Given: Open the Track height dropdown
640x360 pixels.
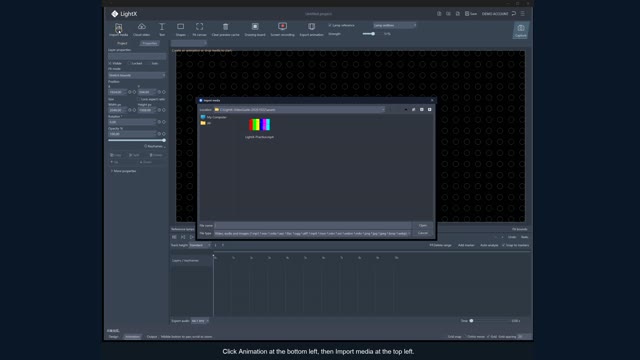Looking at the screenshot, I should (x=200, y=245).
